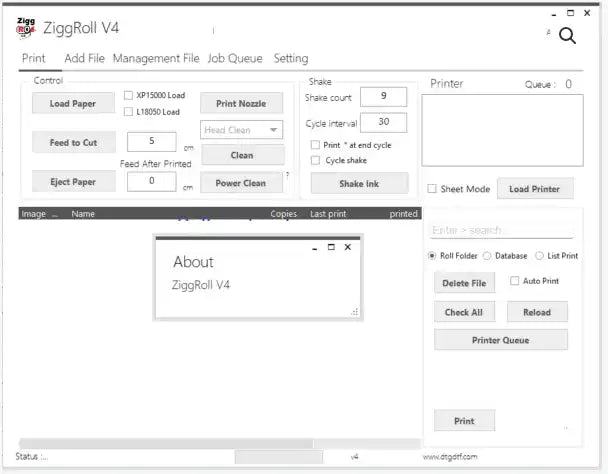Go to the Setting tab
Viewport: 608px width, 474px height.
pos(291,59)
